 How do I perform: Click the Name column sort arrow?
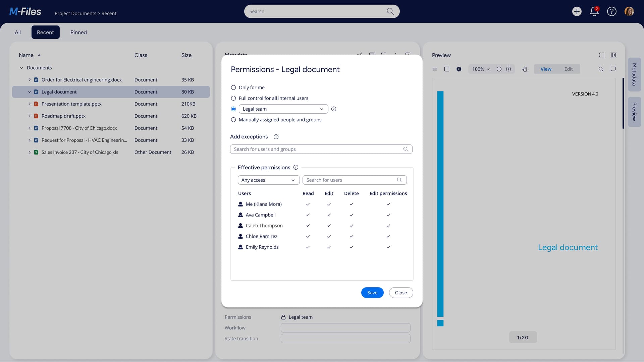tap(39, 55)
